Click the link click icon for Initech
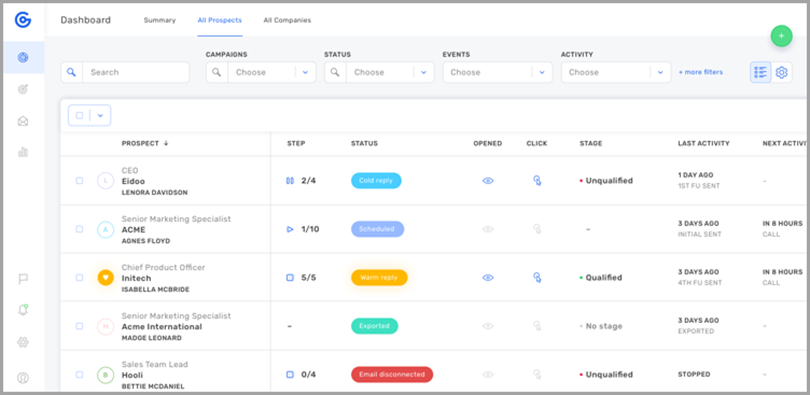Screen dimensions: 810x395 point(537,278)
